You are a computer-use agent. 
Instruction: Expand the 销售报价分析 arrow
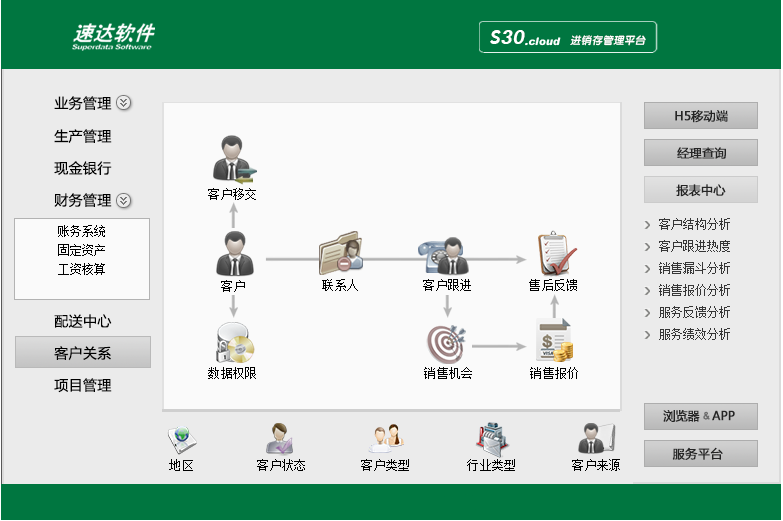click(x=648, y=291)
